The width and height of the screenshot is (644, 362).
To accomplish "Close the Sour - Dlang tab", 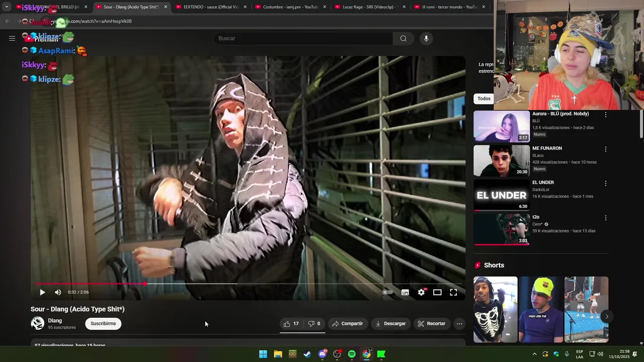I will click(x=166, y=7).
